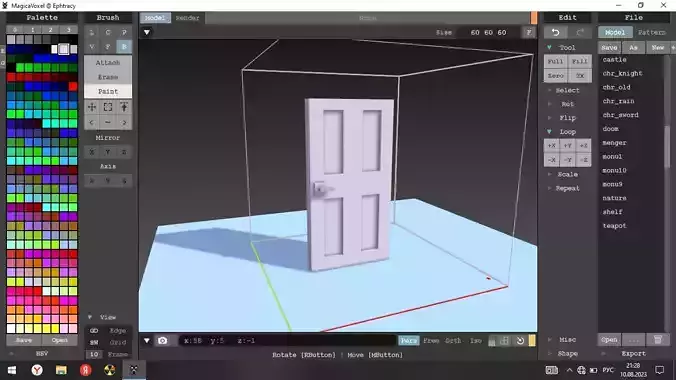This screenshot has height=380, width=676.
Task: Switch to the Model tab in viewport
Action: click(x=155, y=18)
